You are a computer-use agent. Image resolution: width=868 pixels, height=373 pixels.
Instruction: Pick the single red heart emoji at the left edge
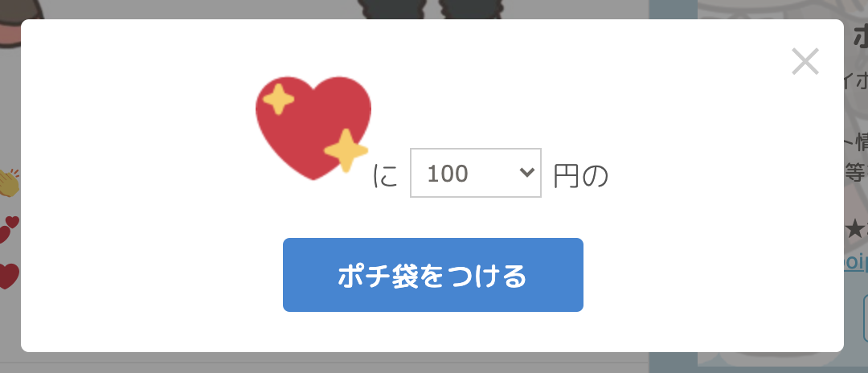[10, 277]
